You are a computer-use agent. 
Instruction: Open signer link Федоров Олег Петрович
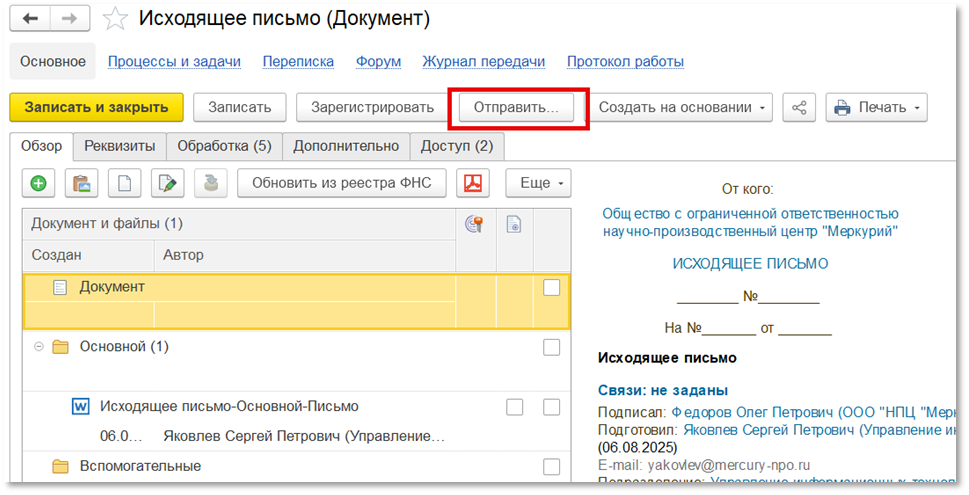pyautogui.click(x=813, y=412)
